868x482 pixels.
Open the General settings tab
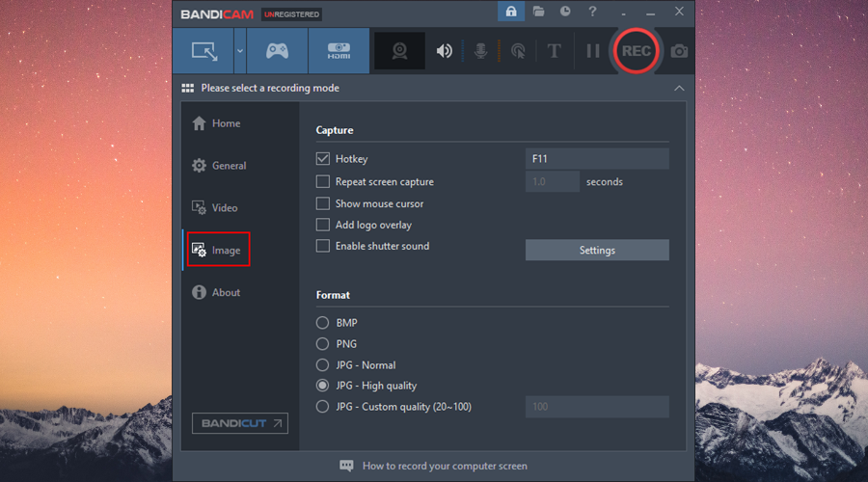pyautogui.click(x=219, y=166)
